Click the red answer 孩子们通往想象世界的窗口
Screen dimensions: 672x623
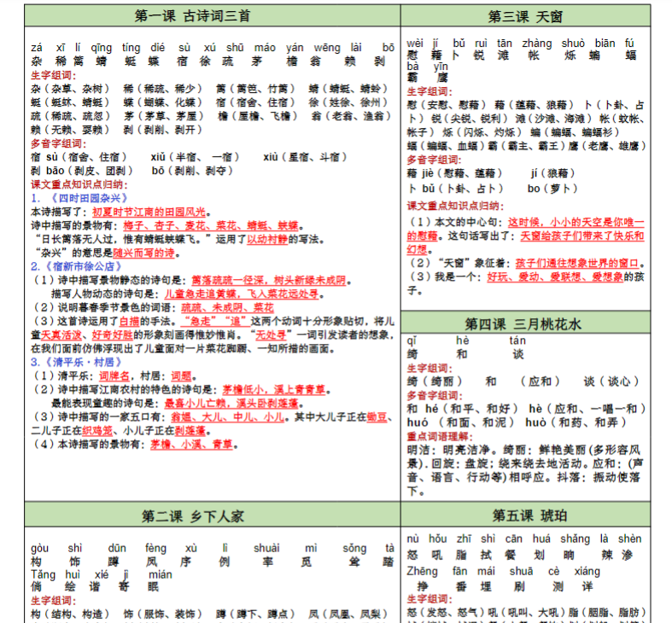pos(577,263)
